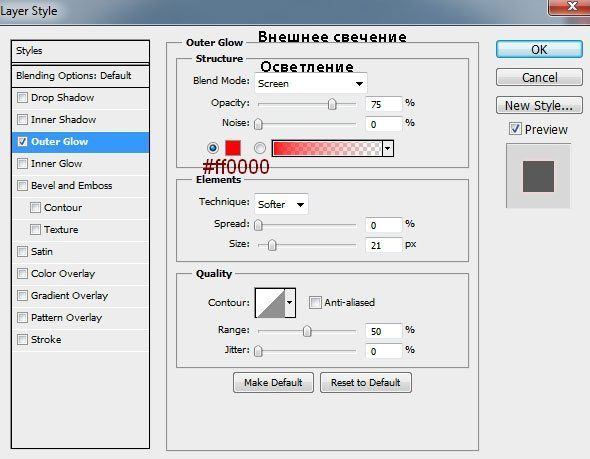Click the Noise value input field

[383, 124]
